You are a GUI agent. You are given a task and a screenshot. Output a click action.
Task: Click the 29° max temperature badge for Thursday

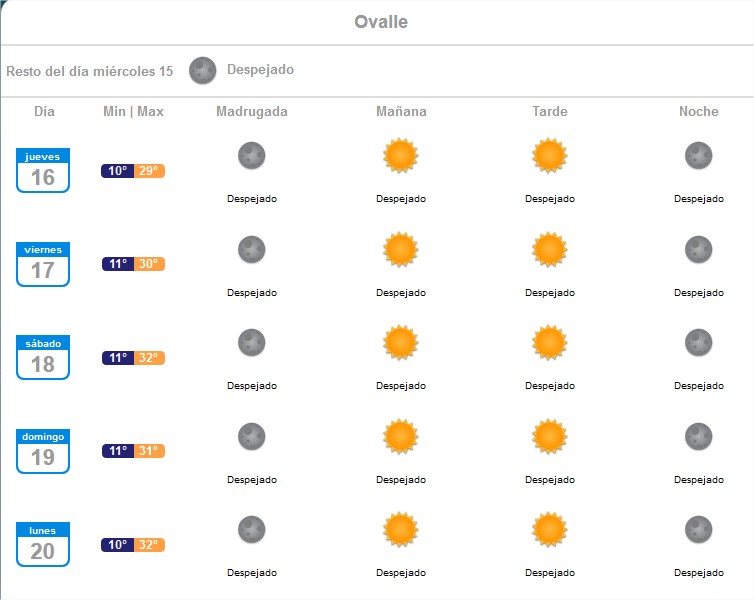coord(149,171)
